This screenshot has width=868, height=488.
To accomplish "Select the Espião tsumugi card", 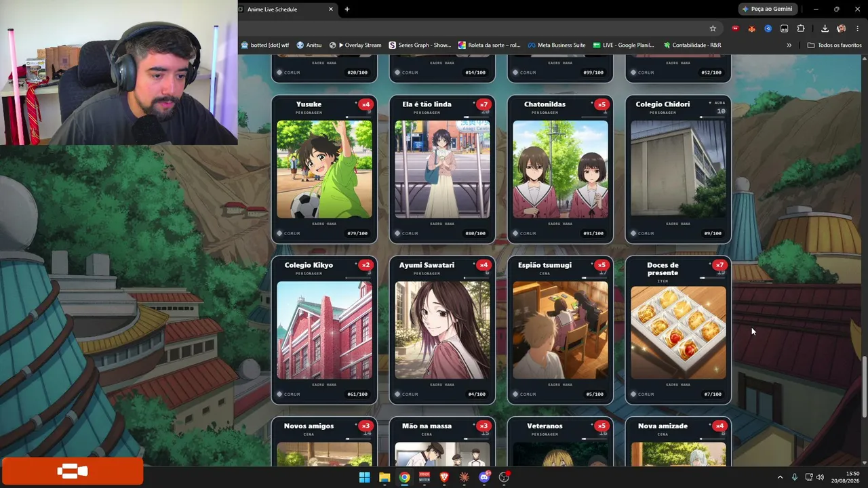I will point(560,330).
